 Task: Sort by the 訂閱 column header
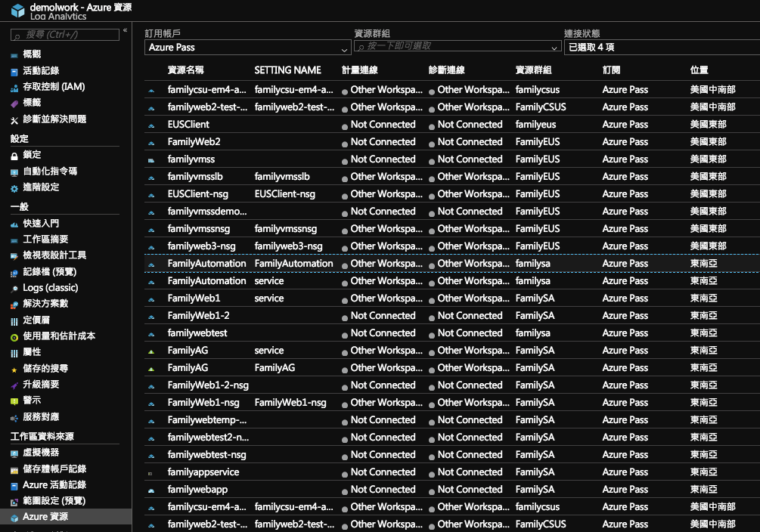[x=611, y=70]
